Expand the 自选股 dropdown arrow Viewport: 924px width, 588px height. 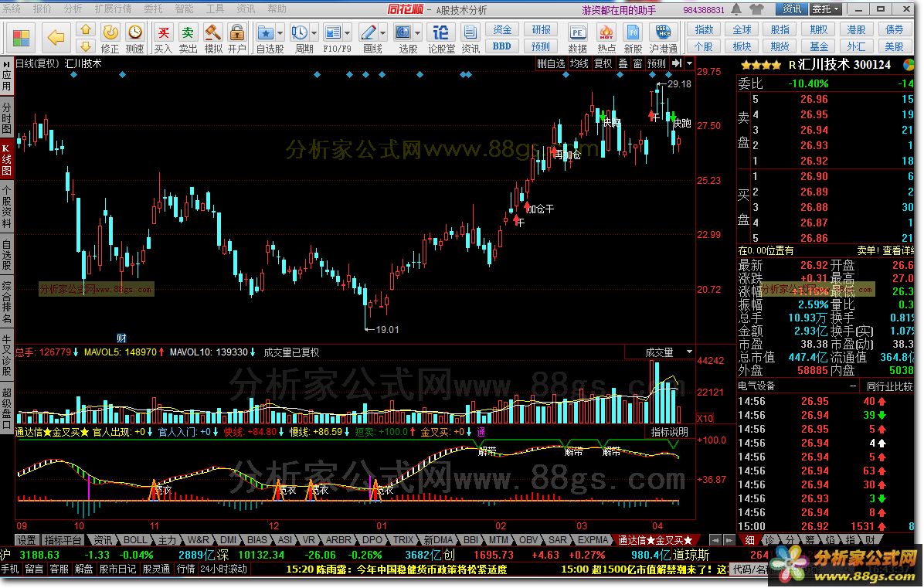point(280,33)
